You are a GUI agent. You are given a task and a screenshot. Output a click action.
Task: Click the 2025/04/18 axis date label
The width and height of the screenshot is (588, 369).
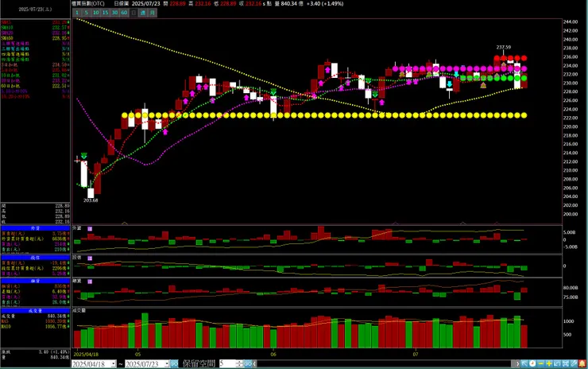[86, 354]
